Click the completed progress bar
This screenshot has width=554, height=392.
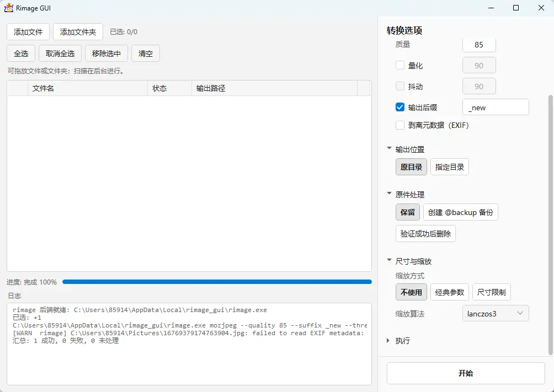pos(217,282)
